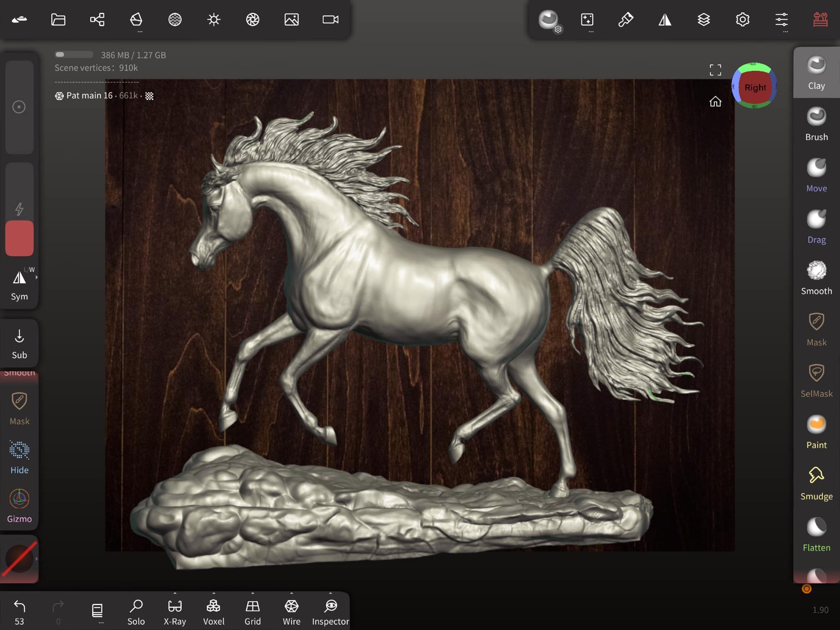Image resolution: width=840 pixels, height=630 pixels.
Task: Click the Right view orientation cube
Action: [x=755, y=88]
